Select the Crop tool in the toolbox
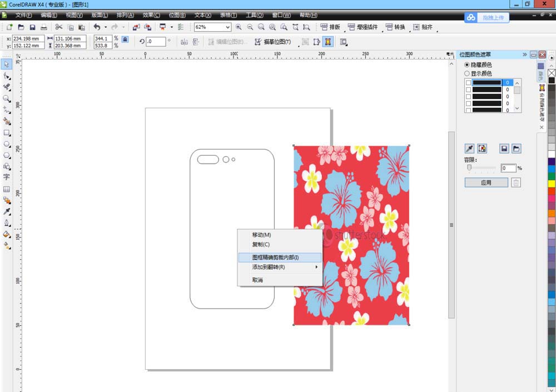The image size is (556, 392). point(7,87)
